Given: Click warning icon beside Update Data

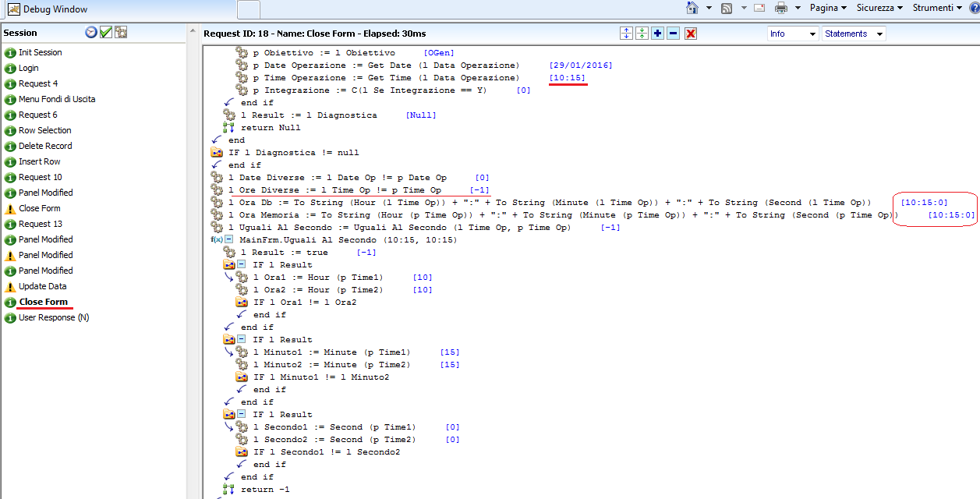Looking at the screenshot, I should coord(10,286).
